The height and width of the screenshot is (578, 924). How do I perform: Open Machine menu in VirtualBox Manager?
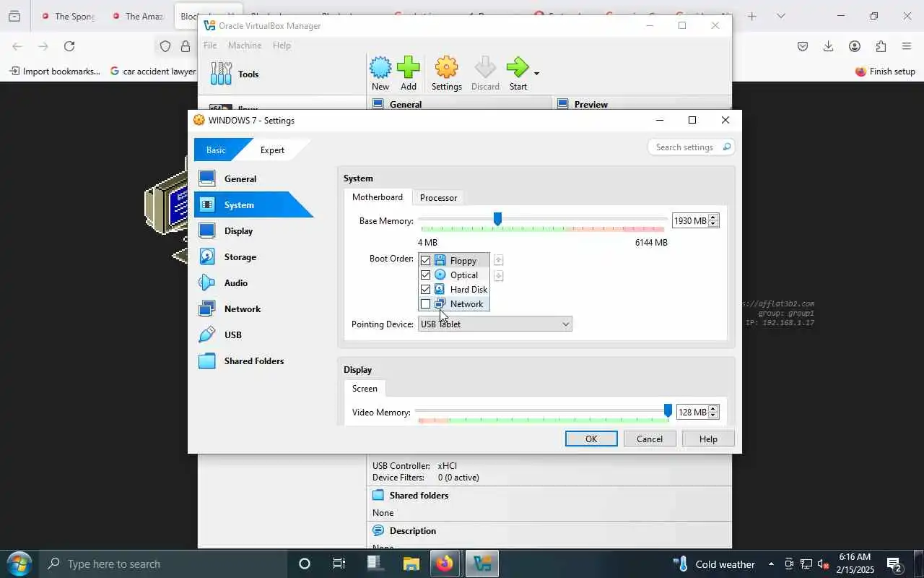245,45
